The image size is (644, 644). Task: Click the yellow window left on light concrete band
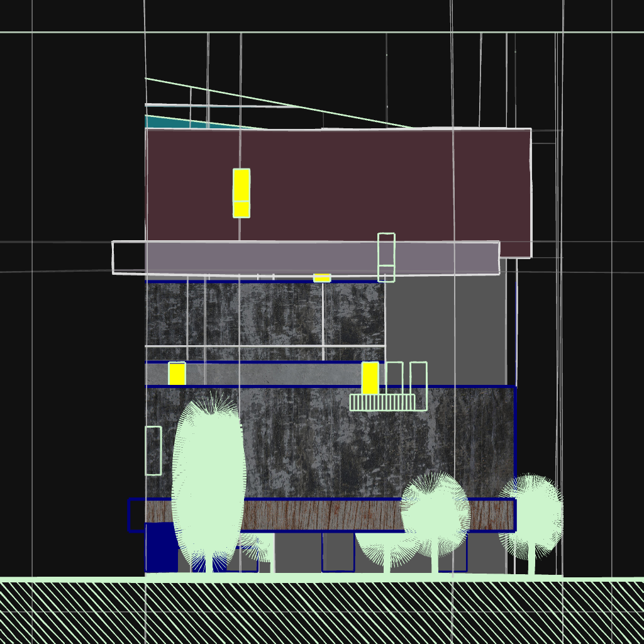177,374
